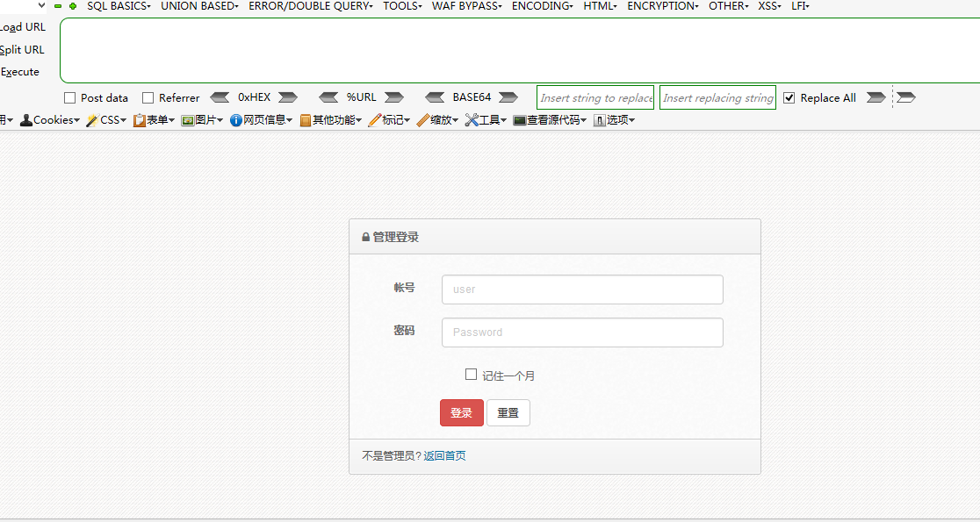Click the lock icon beside 管理登录
This screenshot has height=522, width=980.
(x=365, y=237)
